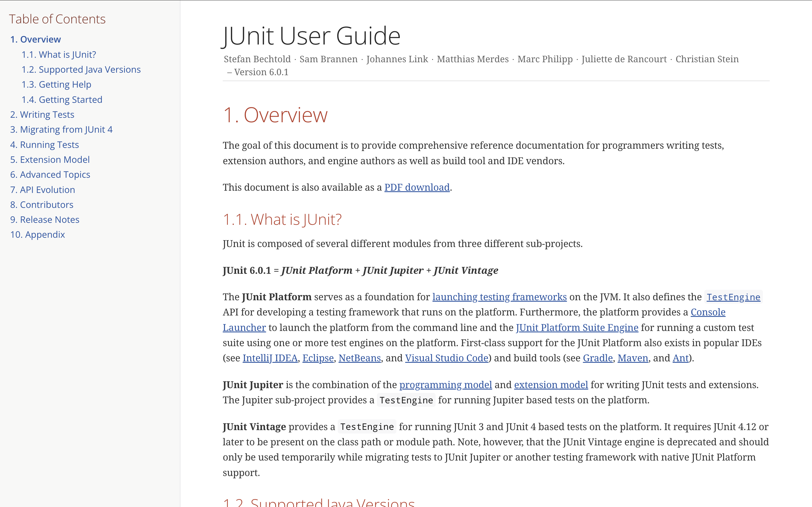Jump to Getting Started sidebar link

coord(62,100)
